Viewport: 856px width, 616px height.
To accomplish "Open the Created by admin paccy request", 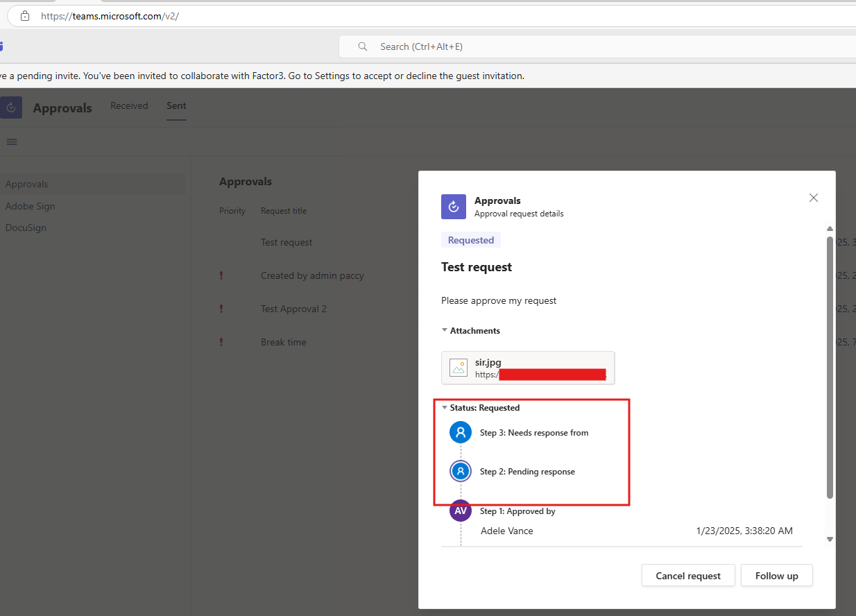I will point(312,275).
